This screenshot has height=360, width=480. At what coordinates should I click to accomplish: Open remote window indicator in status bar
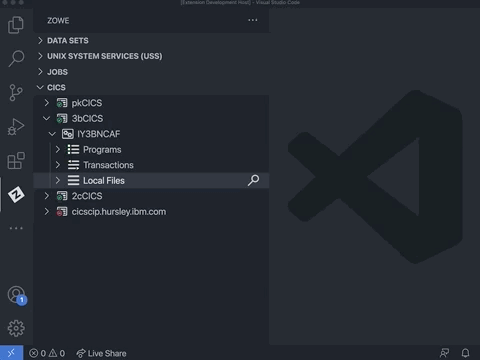(11, 353)
